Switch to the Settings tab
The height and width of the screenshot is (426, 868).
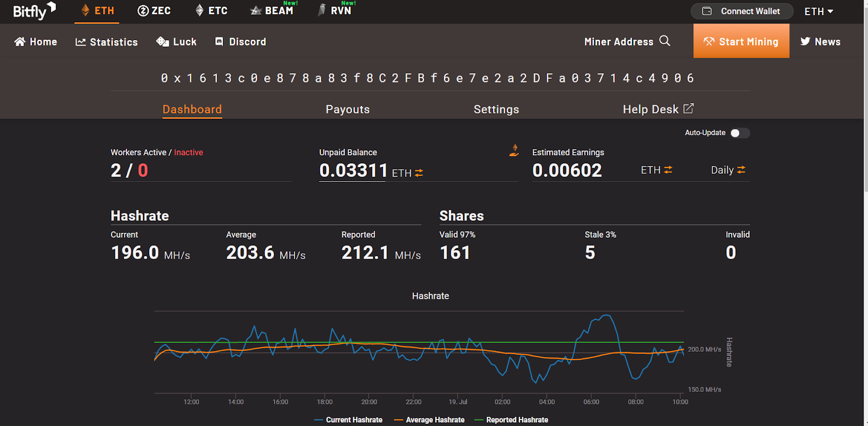496,110
